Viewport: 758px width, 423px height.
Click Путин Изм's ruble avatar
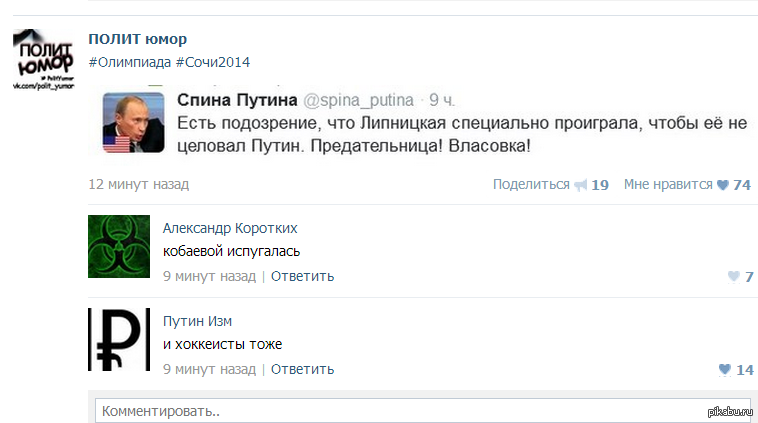118,340
